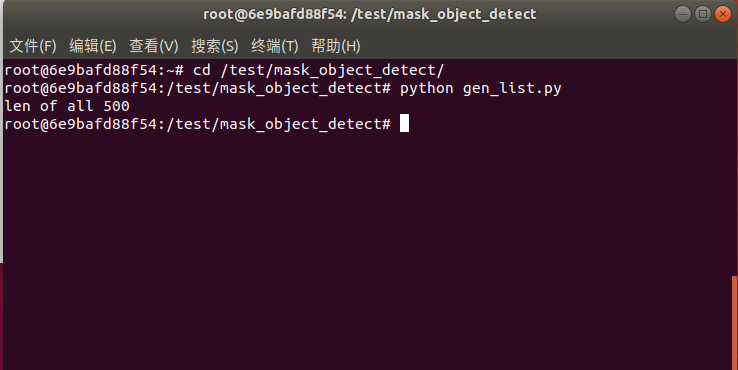Image resolution: width=738 pixels, height=370 pixels.
Task: Open the 文件(F) menu
Action: pos(33,46)
